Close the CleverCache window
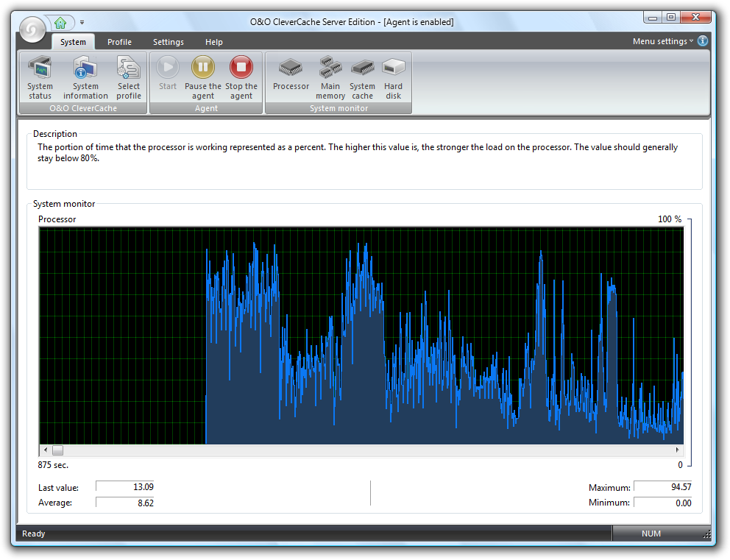The height and width of the screenshot is (560, 730). 695,17
